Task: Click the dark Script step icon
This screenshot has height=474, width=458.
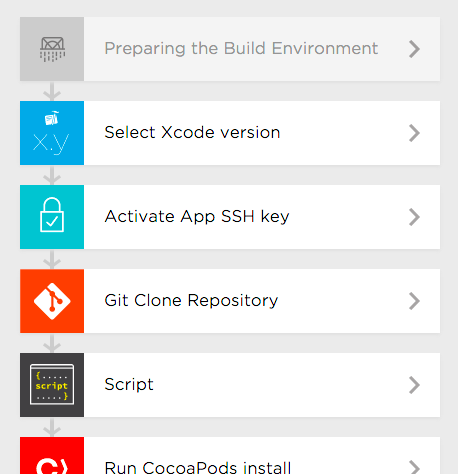Action: pyautogui.click(x=52, y=385)
